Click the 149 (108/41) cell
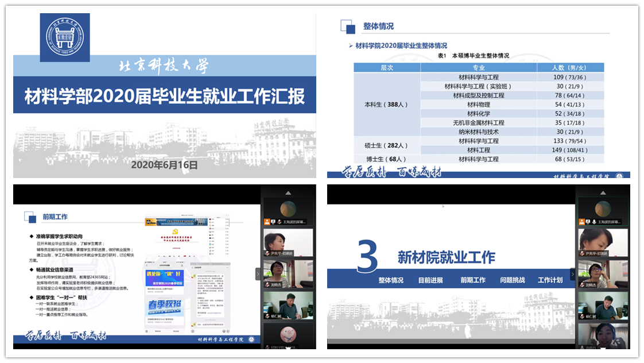The height and width of the screenshot is (363, 644). coord(571,150)
